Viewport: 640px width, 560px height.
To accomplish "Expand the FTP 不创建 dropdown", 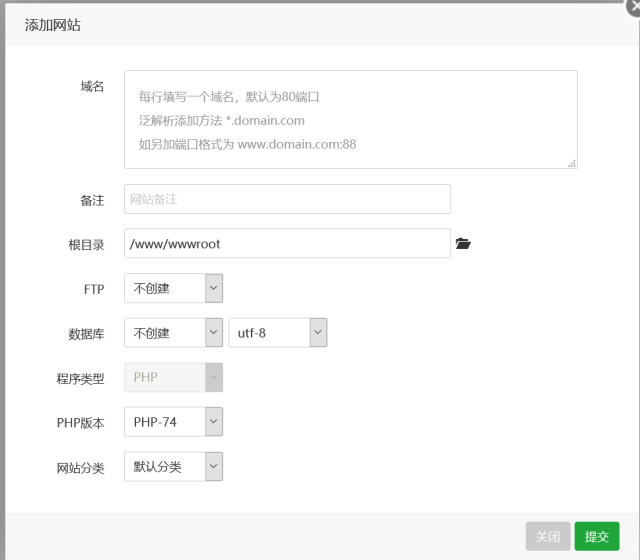I will point(173,288).
